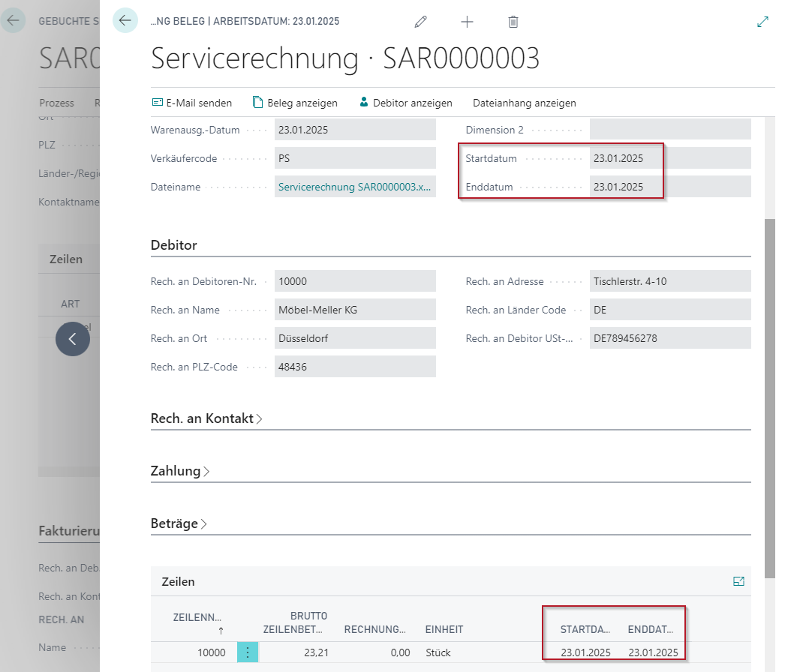Expand the Rech. an Kontakt section
The height and width of the screenshot is (672, 809).
pyautogui.click(x=206, y=418)
